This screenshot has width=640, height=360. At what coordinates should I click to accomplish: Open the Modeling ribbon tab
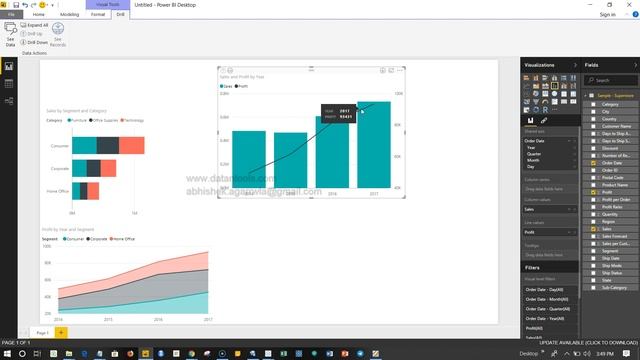point(69,14)
